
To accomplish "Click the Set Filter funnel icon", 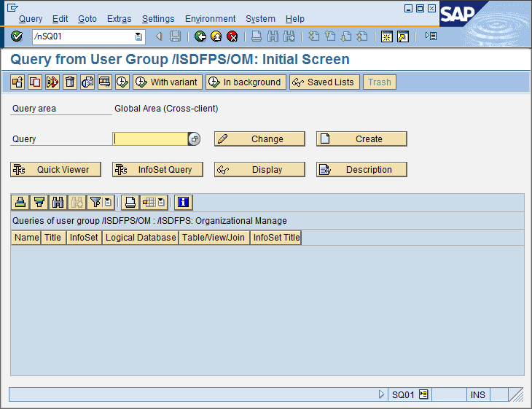I will [x=95, y=202].
